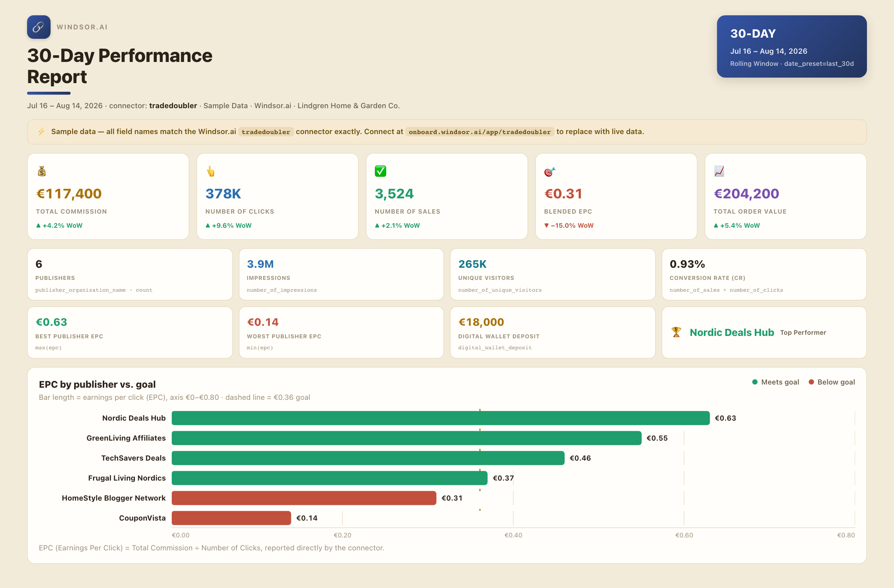Click the €0.14 worst publisher EPC value
894x588 pixels.
click(263, 322)
